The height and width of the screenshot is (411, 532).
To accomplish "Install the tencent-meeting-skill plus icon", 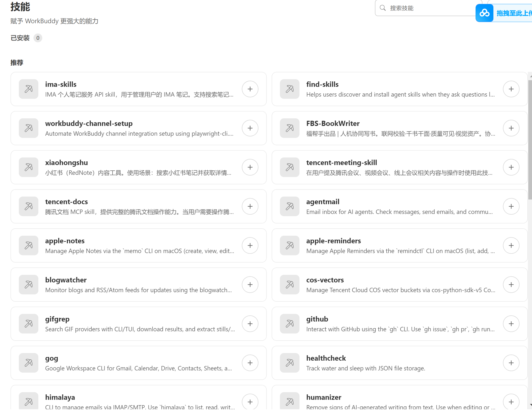I will point(511,167).
